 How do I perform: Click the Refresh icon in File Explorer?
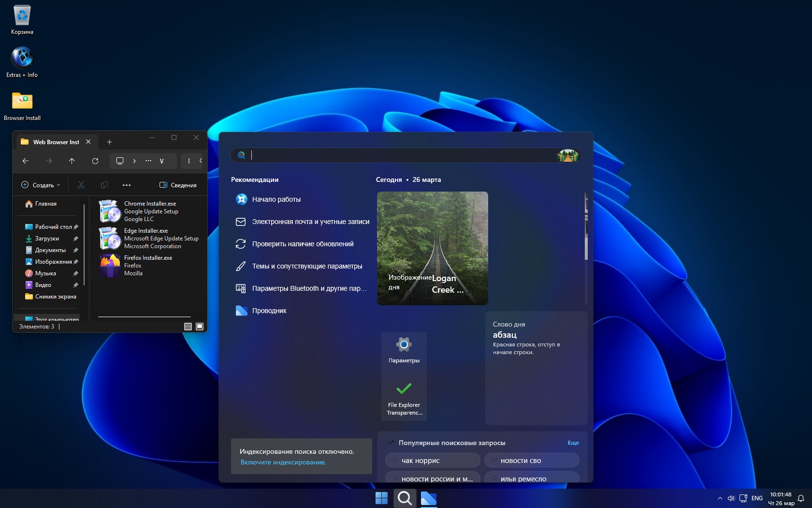pos(95,161)
